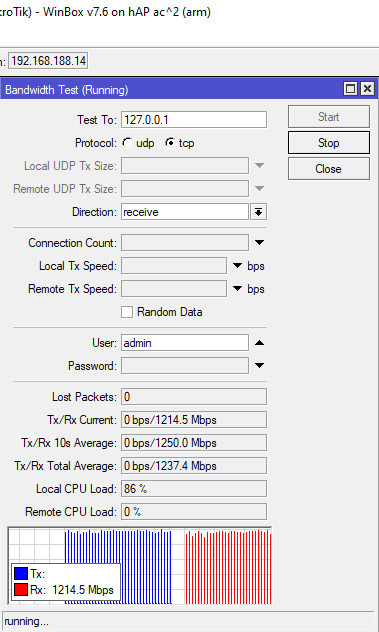Click the 192.168.188.14 address field

48,61
